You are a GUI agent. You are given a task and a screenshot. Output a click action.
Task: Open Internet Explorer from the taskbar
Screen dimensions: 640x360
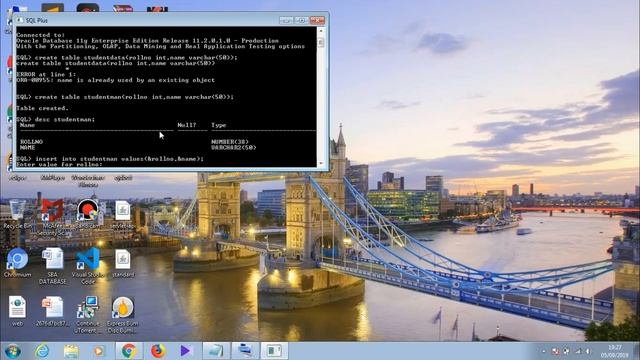[42, 351]
